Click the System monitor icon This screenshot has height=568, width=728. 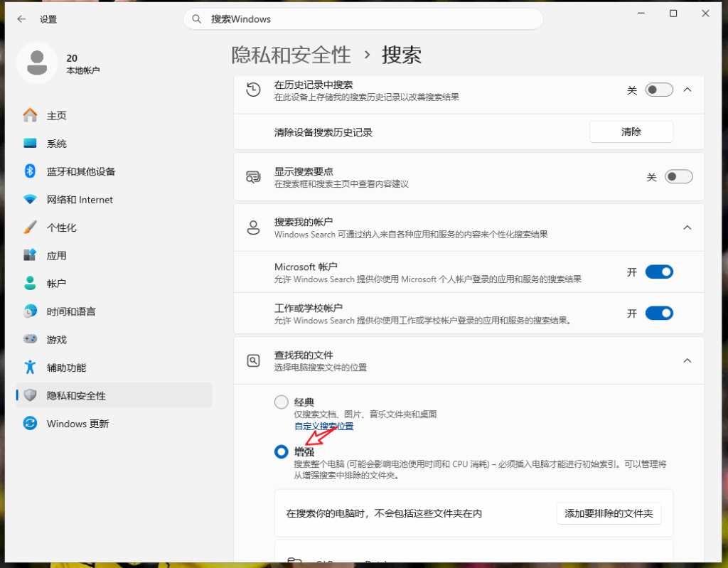(x=30, y=143)
